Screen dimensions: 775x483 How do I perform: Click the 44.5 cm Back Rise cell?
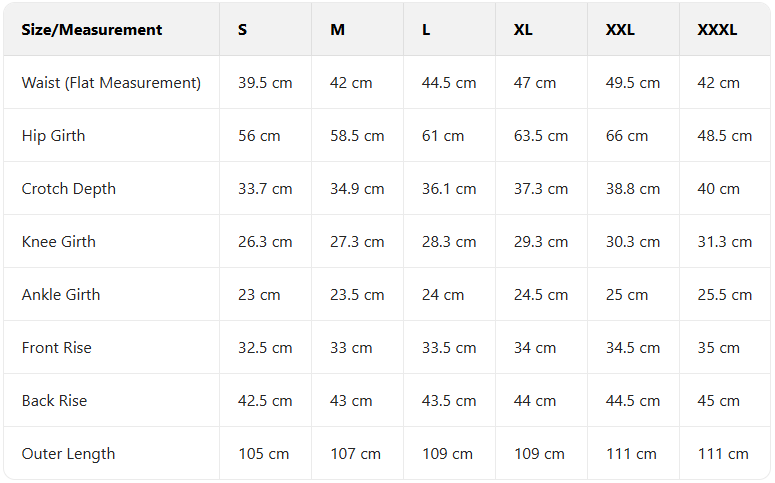633,401
